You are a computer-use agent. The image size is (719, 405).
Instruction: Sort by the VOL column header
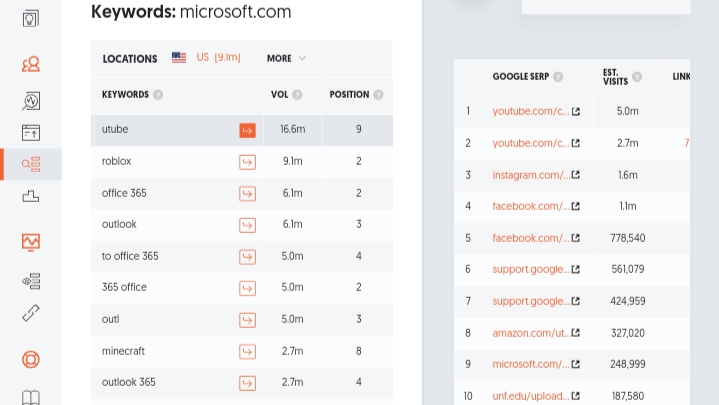pos(280,95)
